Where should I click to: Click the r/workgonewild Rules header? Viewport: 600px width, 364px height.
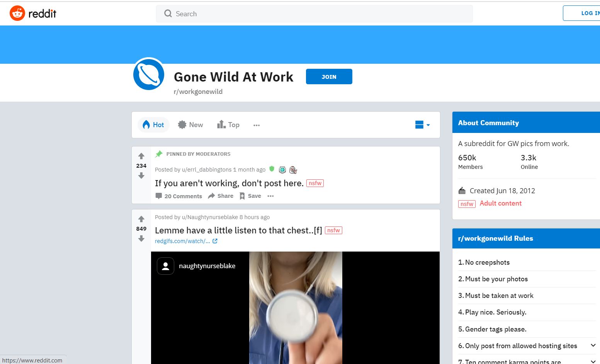click(x=526, y=238)
